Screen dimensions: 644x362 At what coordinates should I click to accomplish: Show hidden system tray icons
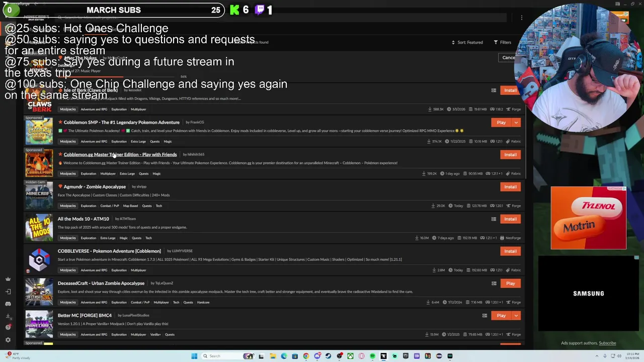click(x=597, y=356)
